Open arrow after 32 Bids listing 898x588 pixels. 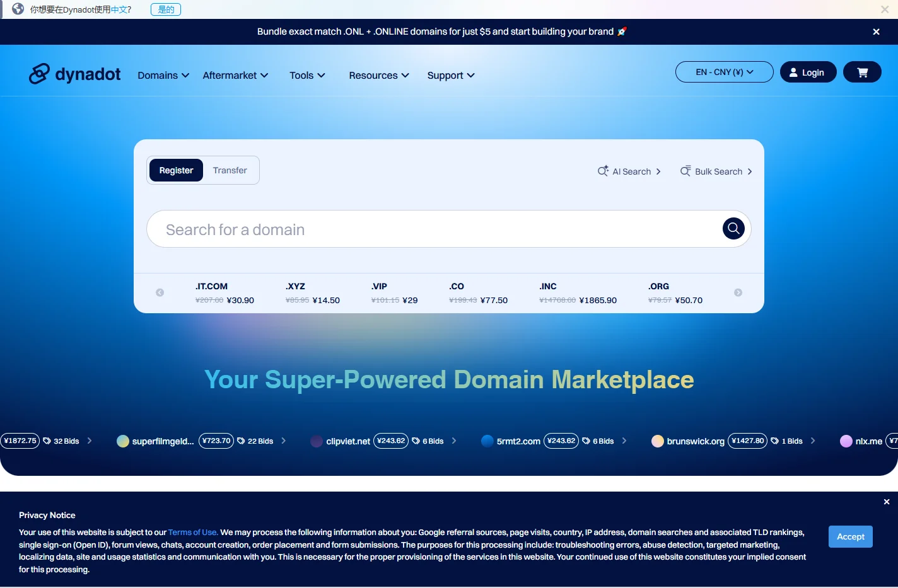(90, 441)
